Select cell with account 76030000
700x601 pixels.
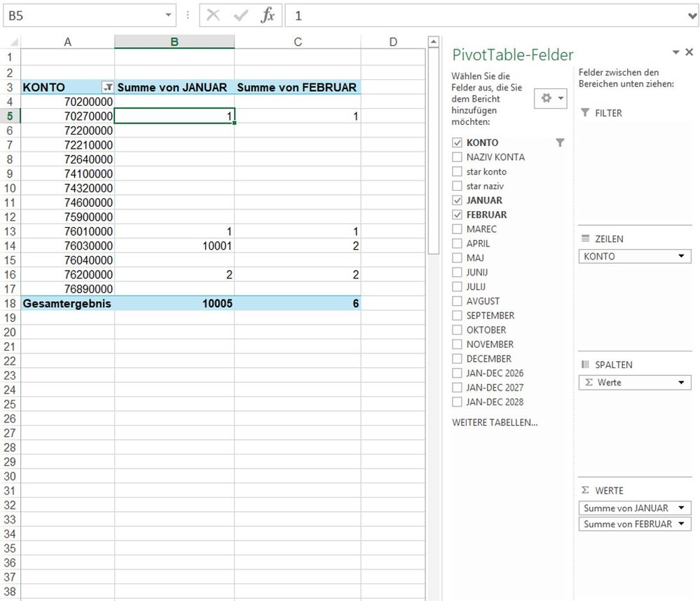[67, 245]
